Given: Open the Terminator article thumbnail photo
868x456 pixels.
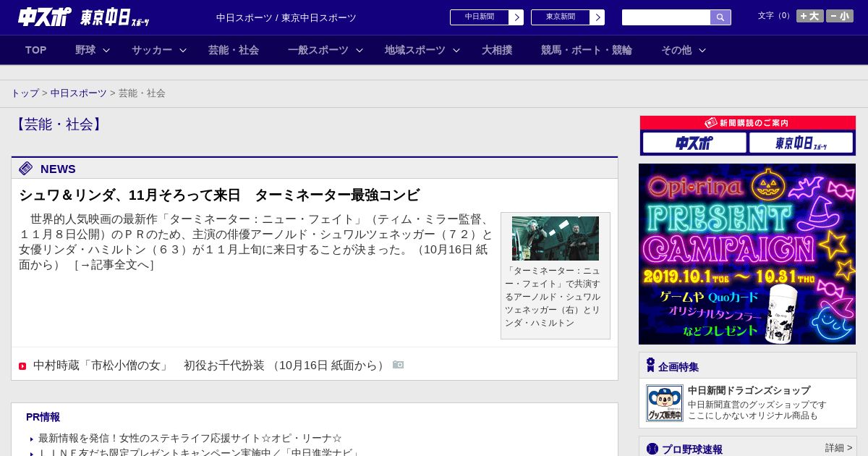Looking at the screenshot, I should pyautogui.click(x=556, y=238).
